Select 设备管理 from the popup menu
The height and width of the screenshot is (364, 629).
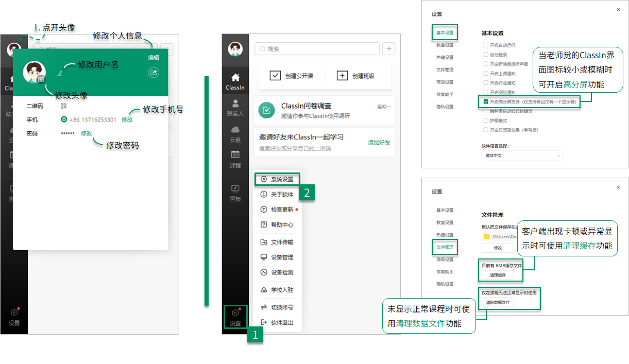point(277,257)
